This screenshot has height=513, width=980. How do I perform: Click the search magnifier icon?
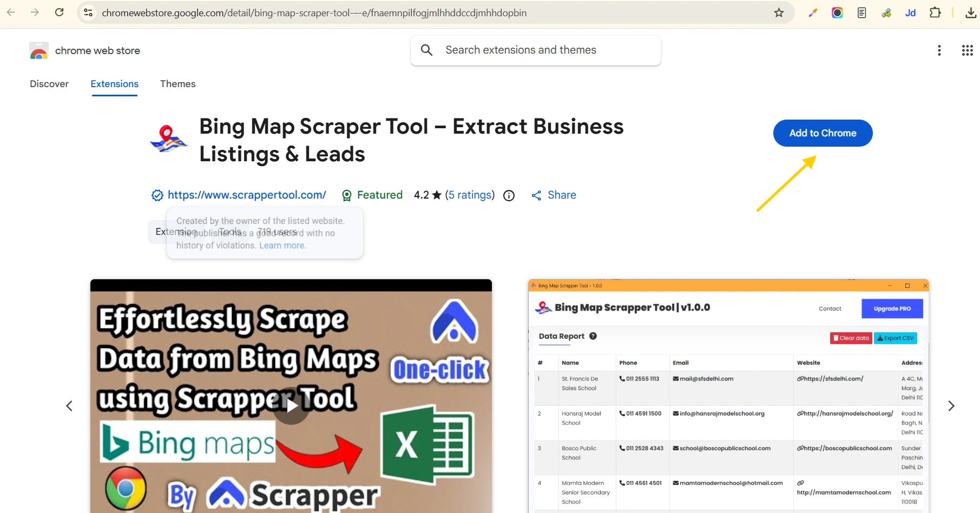point(426,50)
